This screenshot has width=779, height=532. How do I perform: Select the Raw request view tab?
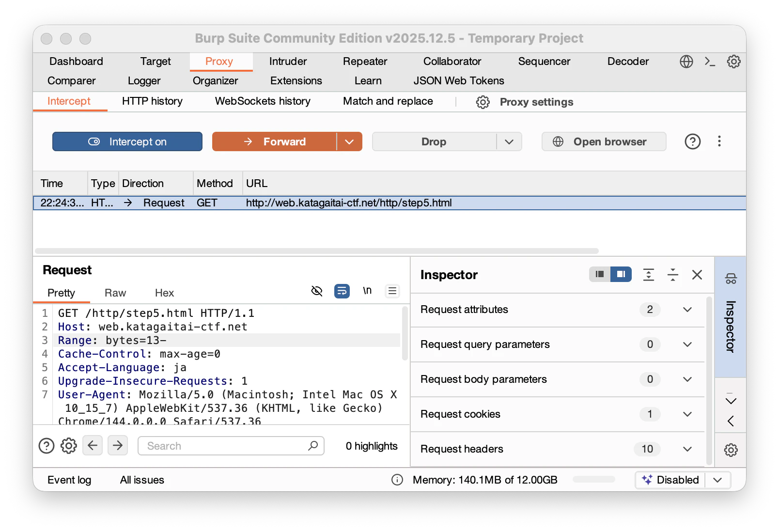point(115,293)
